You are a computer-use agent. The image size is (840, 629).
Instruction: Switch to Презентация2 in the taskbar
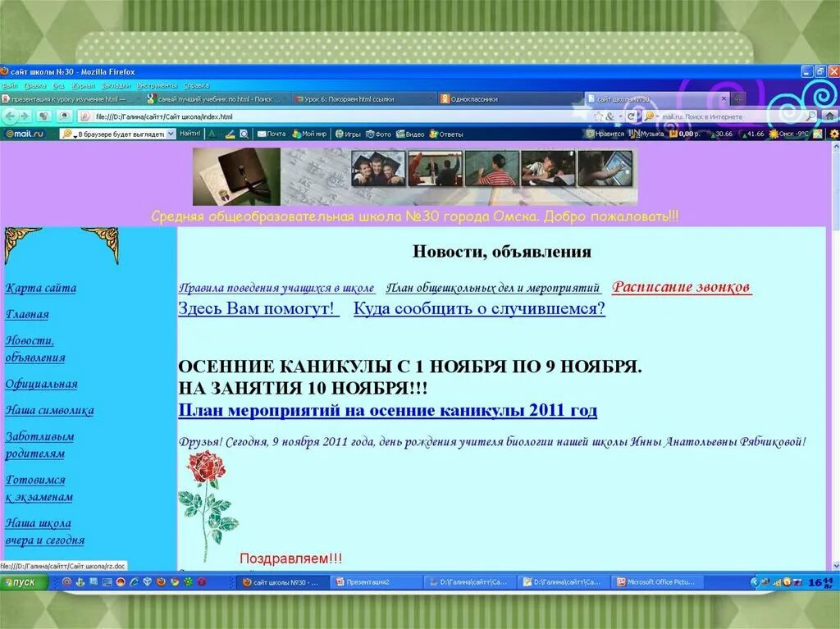pos(376,582)
